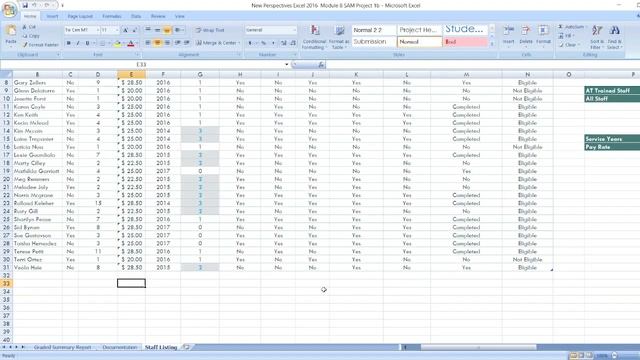The height and width of the screenshot is (360, 640).
Task: Open the font size combo box
Action: tap(109, 30)
